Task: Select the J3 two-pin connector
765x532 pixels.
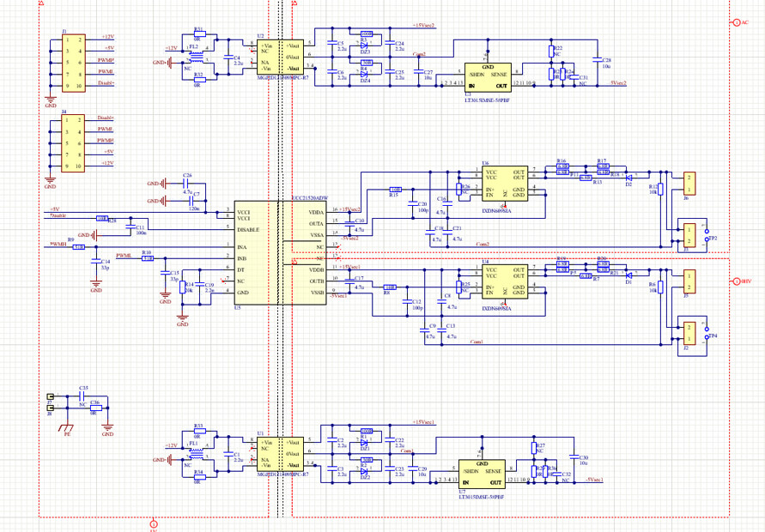Action: [689, 235]
